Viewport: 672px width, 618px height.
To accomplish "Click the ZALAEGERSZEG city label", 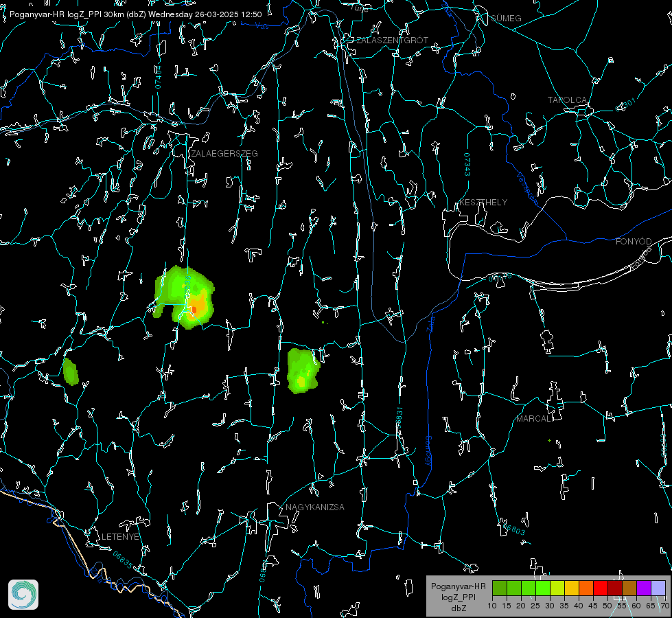I will [224, 153].
